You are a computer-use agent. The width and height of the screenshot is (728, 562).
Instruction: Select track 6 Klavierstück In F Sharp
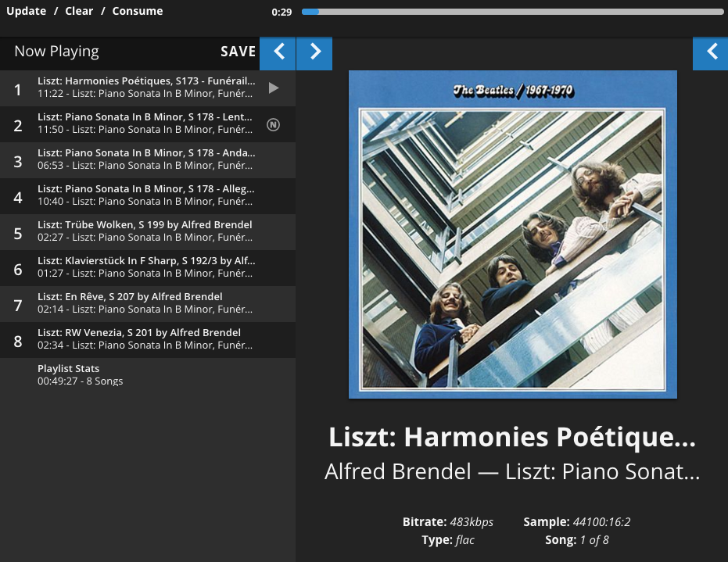[x=148, y=268]
